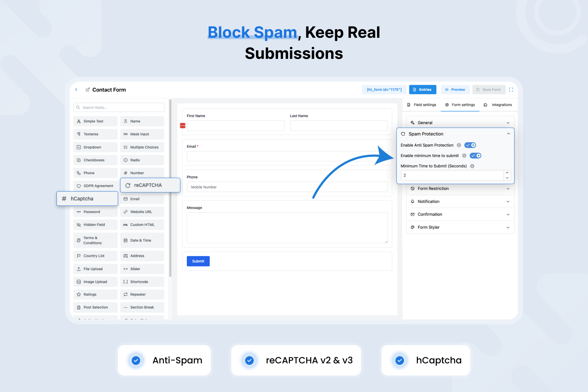Select the File Upload field icon
This screenshot has width=588, height=392.
pos(79,269)
